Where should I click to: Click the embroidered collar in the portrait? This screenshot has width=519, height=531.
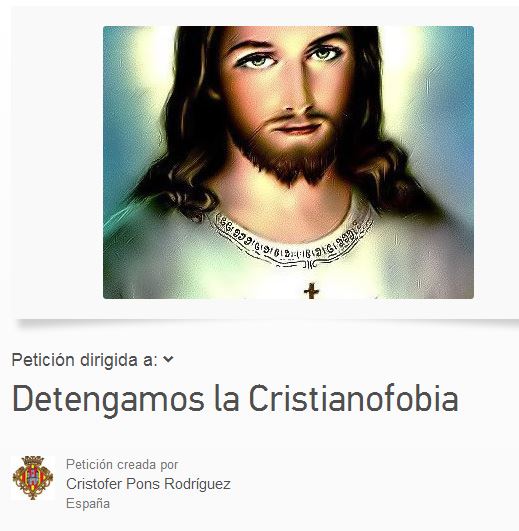click(291, 242)
